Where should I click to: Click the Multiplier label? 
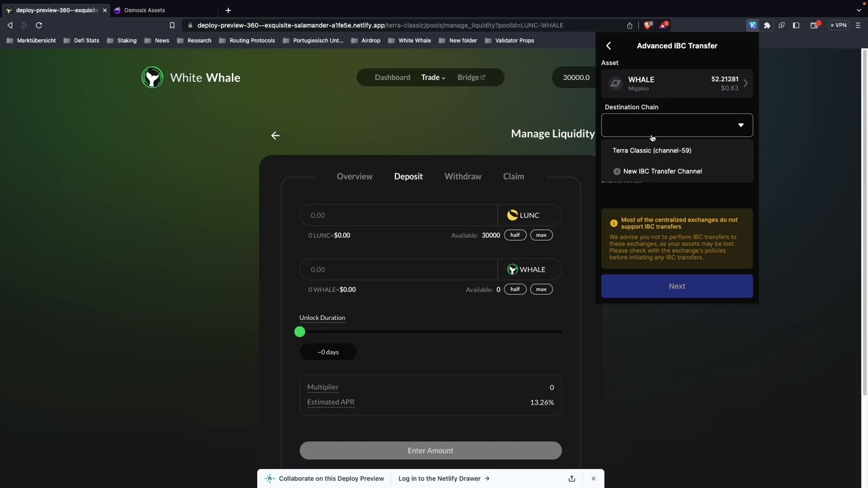coord(323,387)
